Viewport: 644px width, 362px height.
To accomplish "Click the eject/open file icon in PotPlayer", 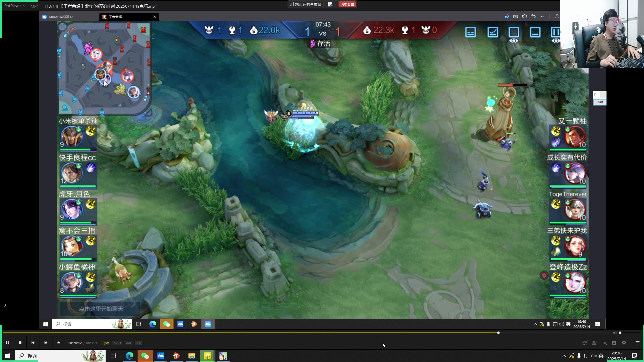I will 59,343.
